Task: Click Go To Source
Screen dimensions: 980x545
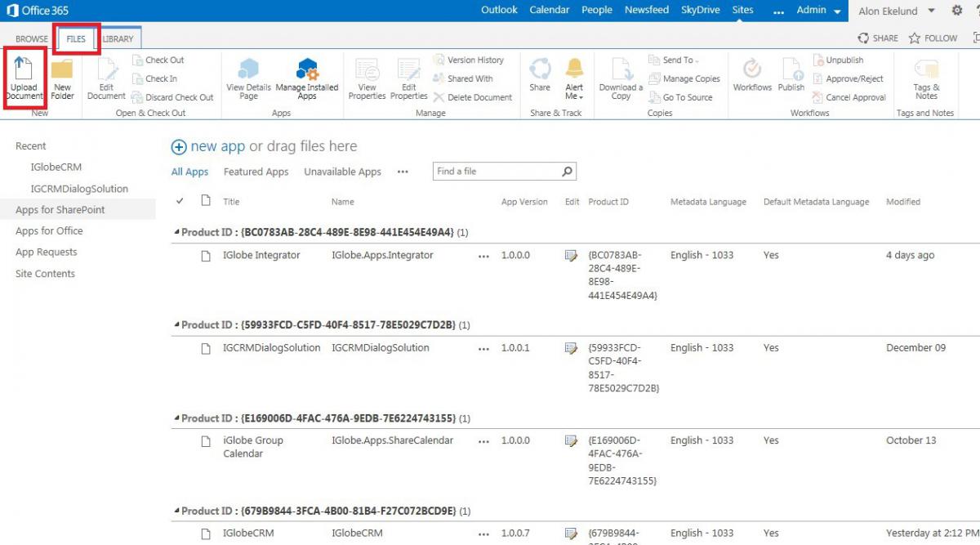Action: (680, 97)
